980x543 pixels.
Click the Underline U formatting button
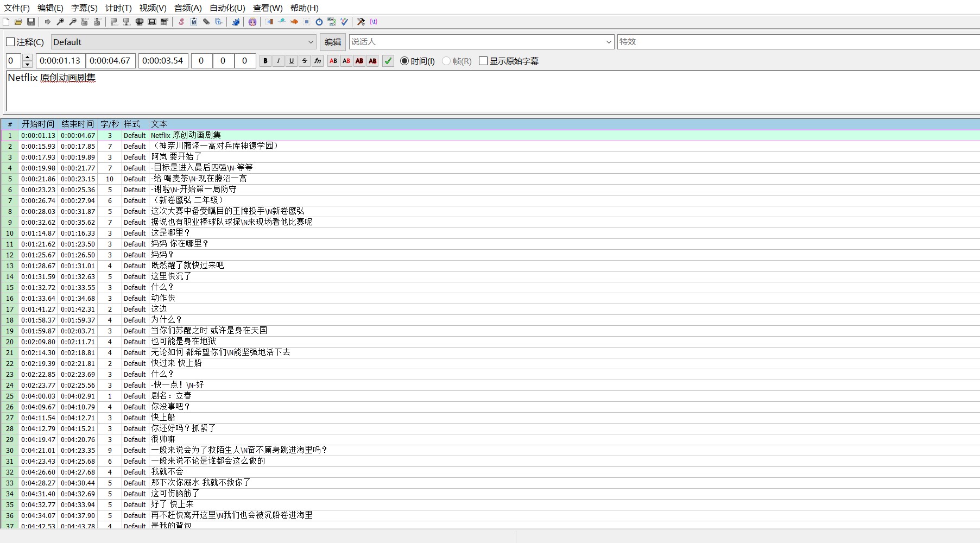click(292, 61)
